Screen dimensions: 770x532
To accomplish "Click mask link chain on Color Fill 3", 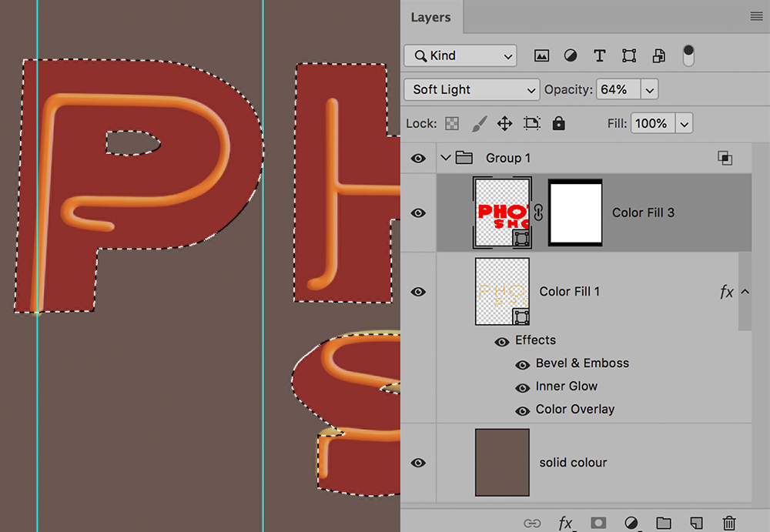I will [x=539, y=212].
